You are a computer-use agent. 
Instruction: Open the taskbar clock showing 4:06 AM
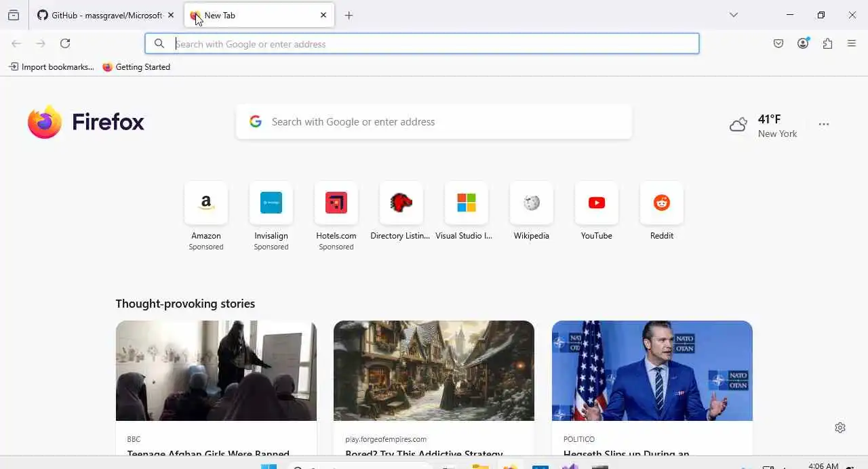tap(823, 465)
